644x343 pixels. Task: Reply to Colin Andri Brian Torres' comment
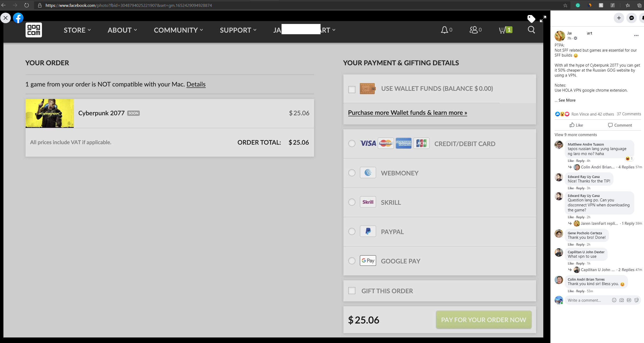[580, 291]
